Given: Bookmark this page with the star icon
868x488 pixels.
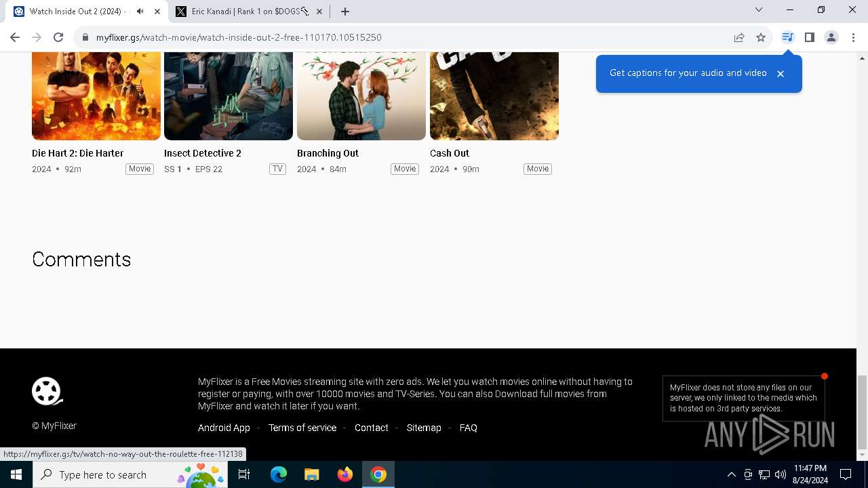Looking at the screenshot, I should (761, 37).
